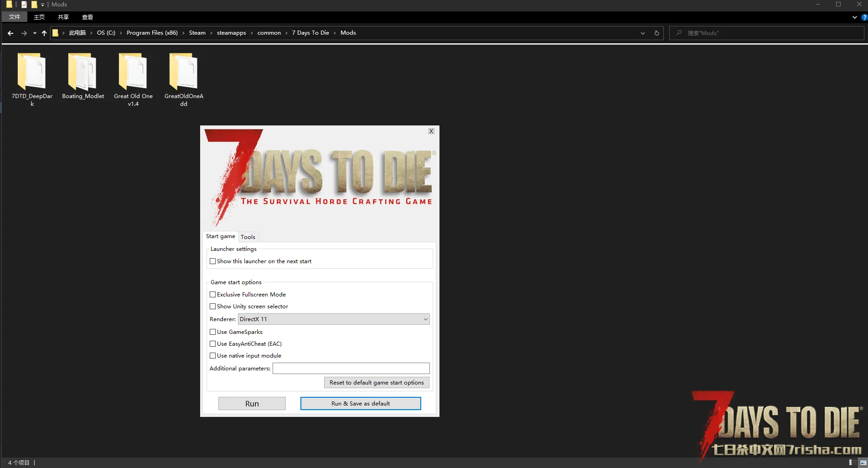Refresh the Mods folder view
868x468 pixels.
click(657, 33)
